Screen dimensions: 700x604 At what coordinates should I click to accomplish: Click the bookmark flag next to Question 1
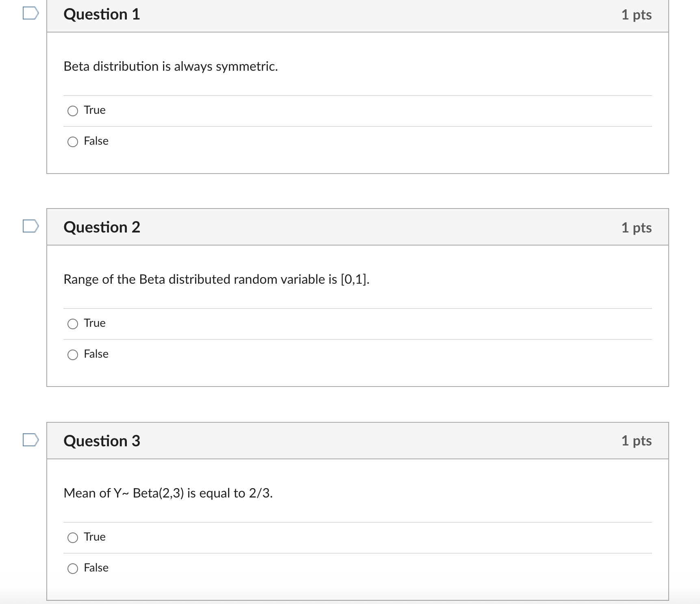[x=30, y=13]
